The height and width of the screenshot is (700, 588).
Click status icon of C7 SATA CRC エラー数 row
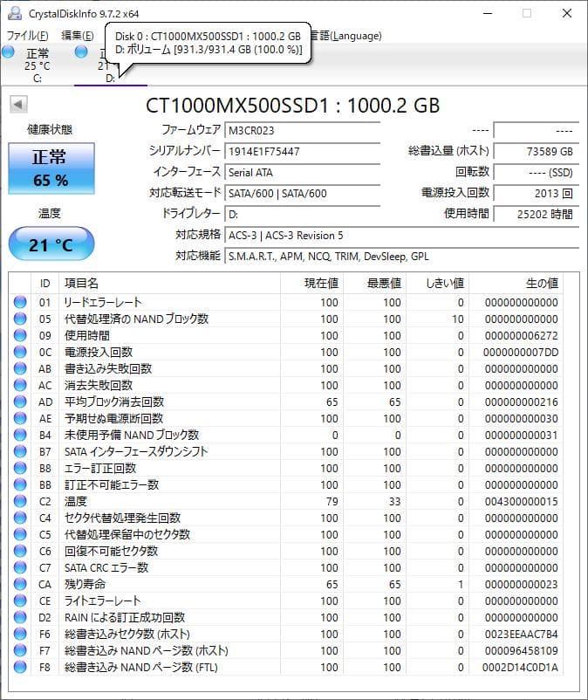tap(20, 567)
